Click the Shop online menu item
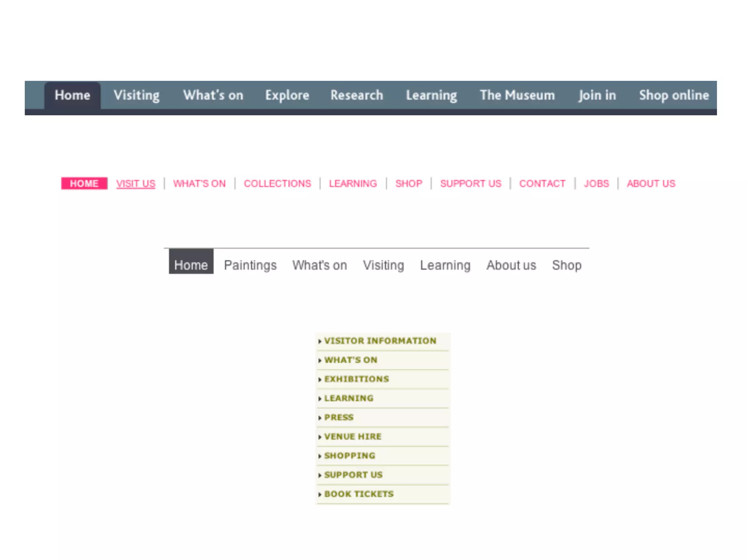Image resolution: width=747 pixels, height=560 pixels. [x=674, y=95]
